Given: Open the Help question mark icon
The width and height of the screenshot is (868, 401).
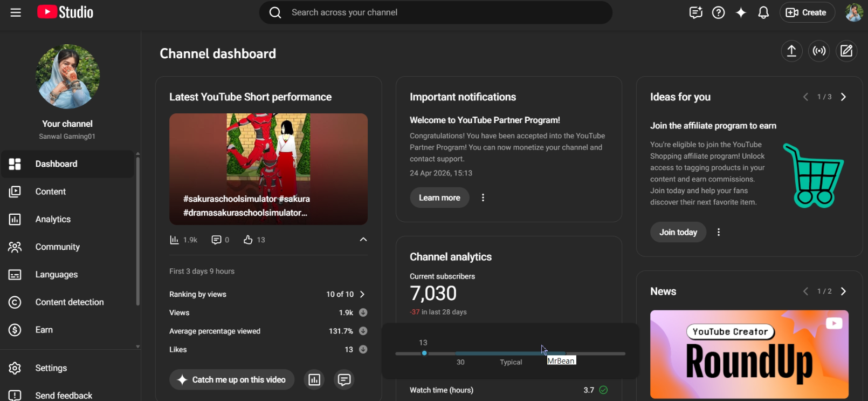Looking at the screenshot, I should [x=718, y=12].
